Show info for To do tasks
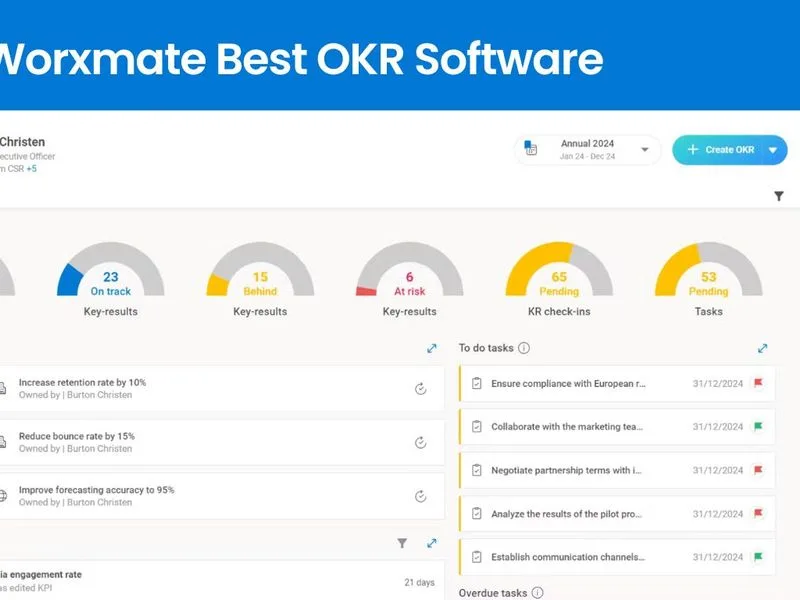The width and height of the screenshot is (800, 600). click(x=524, y=348)
